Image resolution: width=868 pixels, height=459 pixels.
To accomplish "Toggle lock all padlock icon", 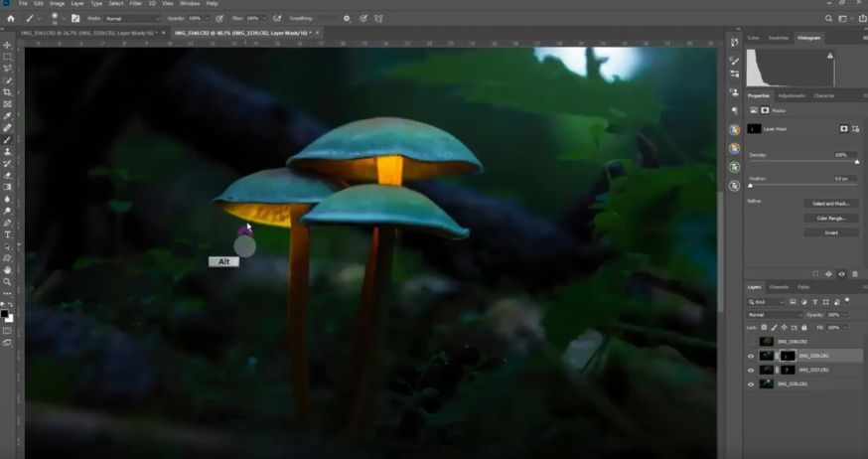I will tap(803, 328).
